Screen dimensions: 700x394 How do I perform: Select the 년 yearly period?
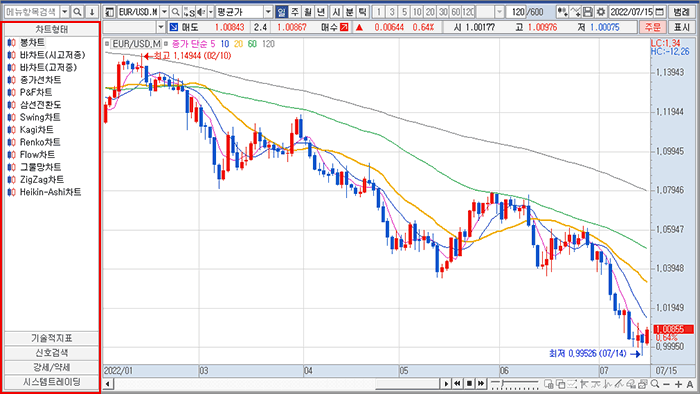pyautogui.click(x=321, y=12)
